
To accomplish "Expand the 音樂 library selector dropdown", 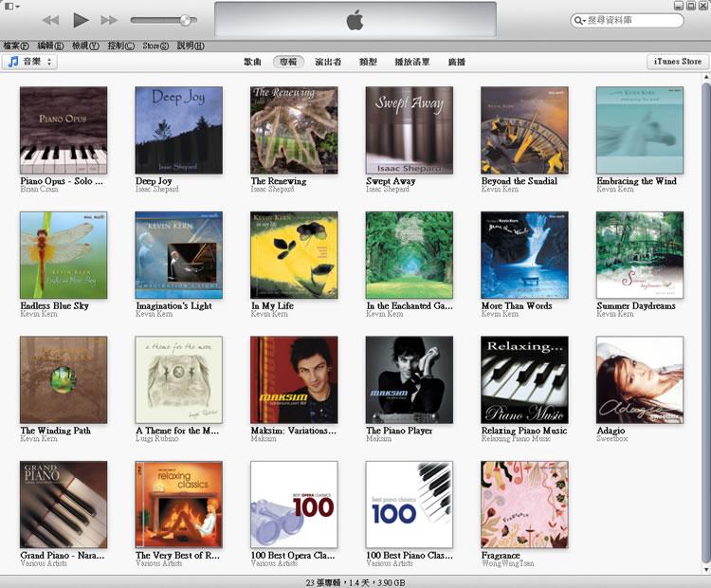I will 30,62.
